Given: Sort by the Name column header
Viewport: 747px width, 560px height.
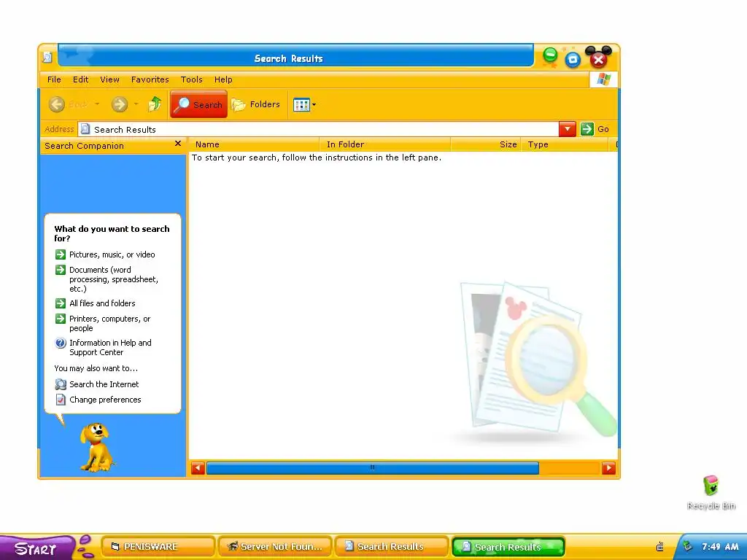Looking at the screenshot, I should (x=254, y=144).
